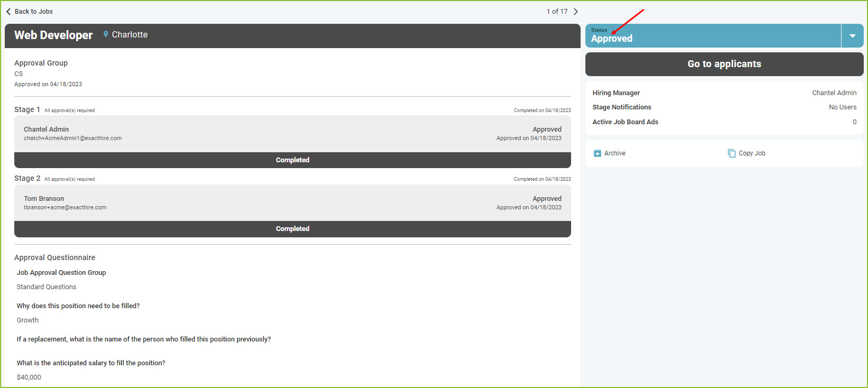Click the Standard Questions text
This screenshot has width=868, height=388.
[x=47, y=287]
